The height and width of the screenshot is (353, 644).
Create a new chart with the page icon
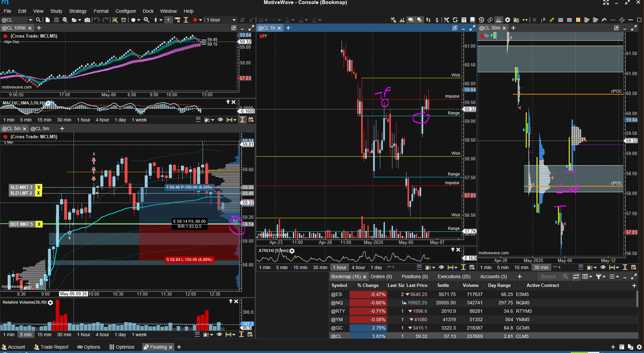(48, 20)
